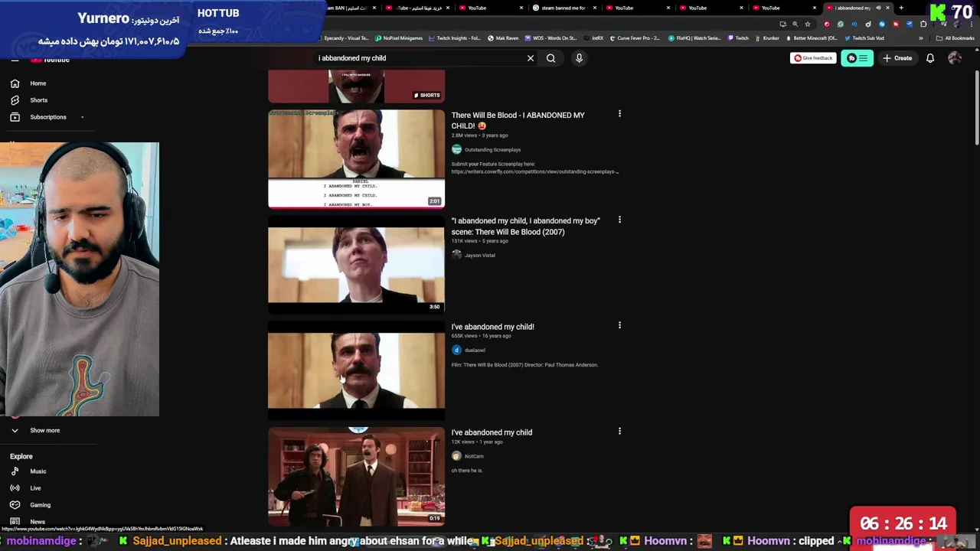The width and height of the screenshot is (980, 551).
Task: Open three-dot menu for There Will Be Blood video
Action: [619, 114]
